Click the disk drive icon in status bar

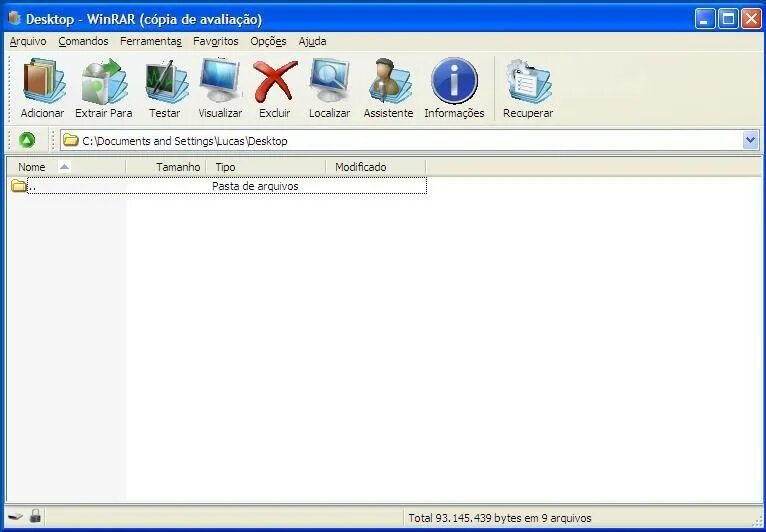tap(15, 516)
